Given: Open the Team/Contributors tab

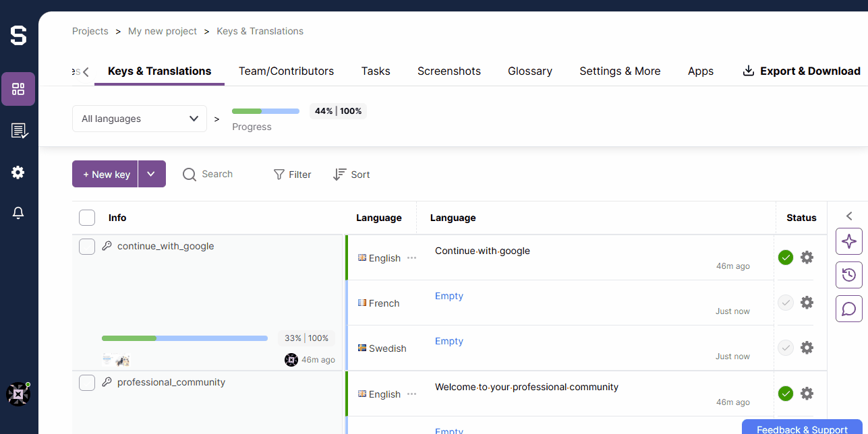Looking at the screenshot, I should [286, 71].
